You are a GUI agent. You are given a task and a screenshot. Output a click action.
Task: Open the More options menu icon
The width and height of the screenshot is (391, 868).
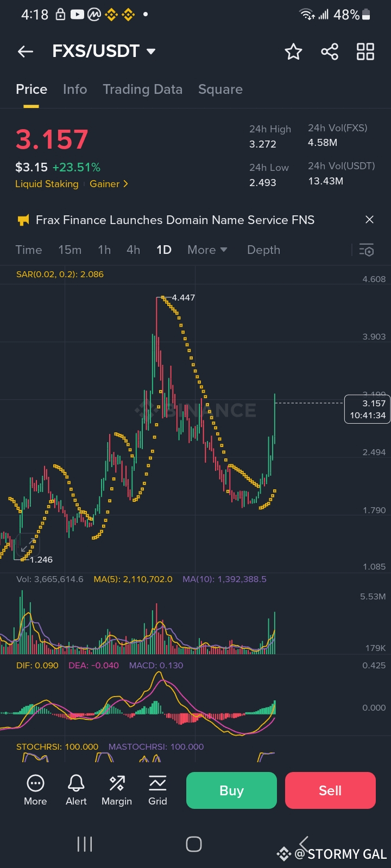pyautogui.click(x=35, y=790)
